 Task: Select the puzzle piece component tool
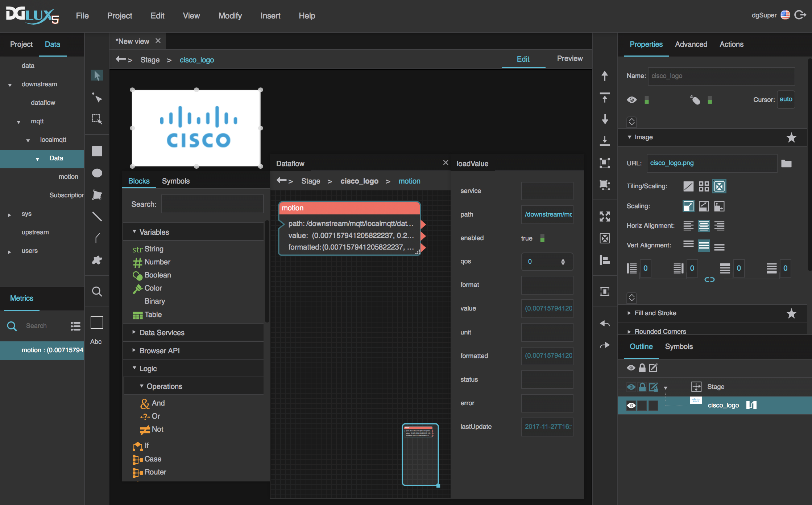(97, 260)
